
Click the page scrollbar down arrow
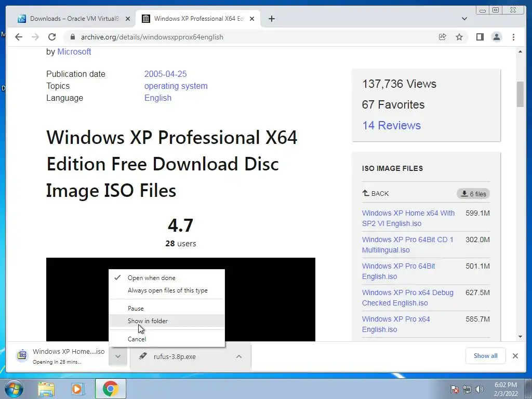tap(520, 337)
